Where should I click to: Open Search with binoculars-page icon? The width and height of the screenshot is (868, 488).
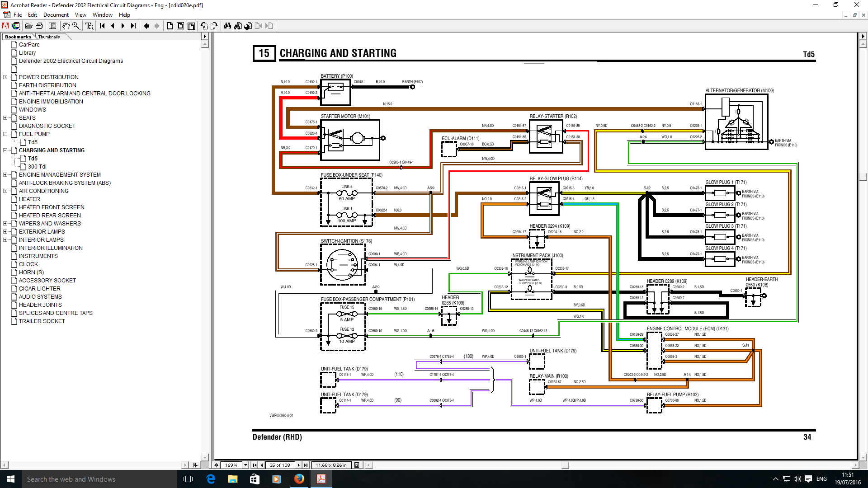pos(238,26)
